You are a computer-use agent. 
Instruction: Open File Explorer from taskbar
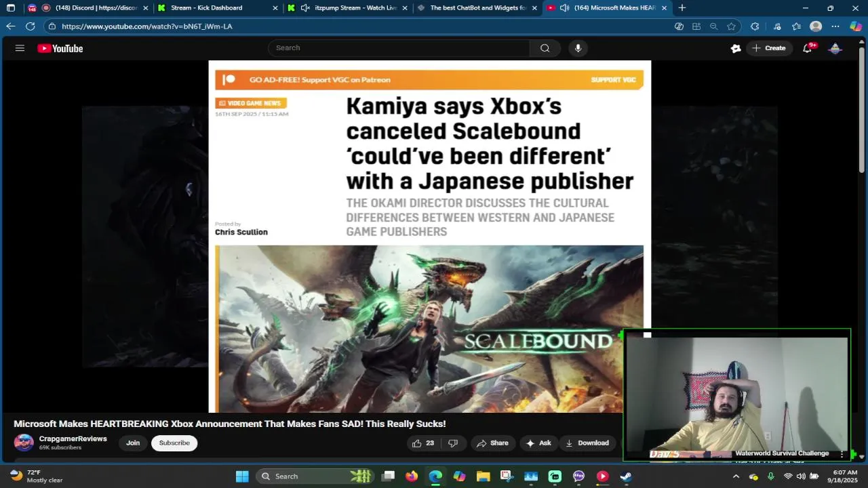[483, 476]
